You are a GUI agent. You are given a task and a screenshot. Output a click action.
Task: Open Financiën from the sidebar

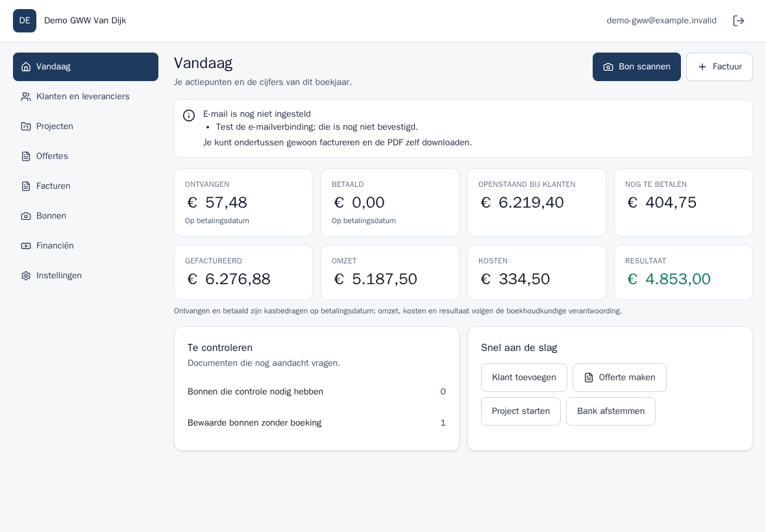click(86, 245)
